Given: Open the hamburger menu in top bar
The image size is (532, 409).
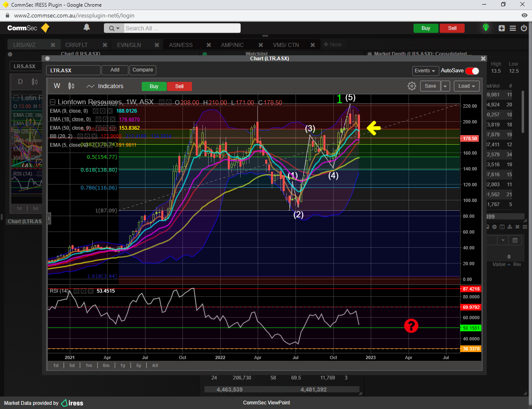Looking at the screenshot, I should coord(513,28).
